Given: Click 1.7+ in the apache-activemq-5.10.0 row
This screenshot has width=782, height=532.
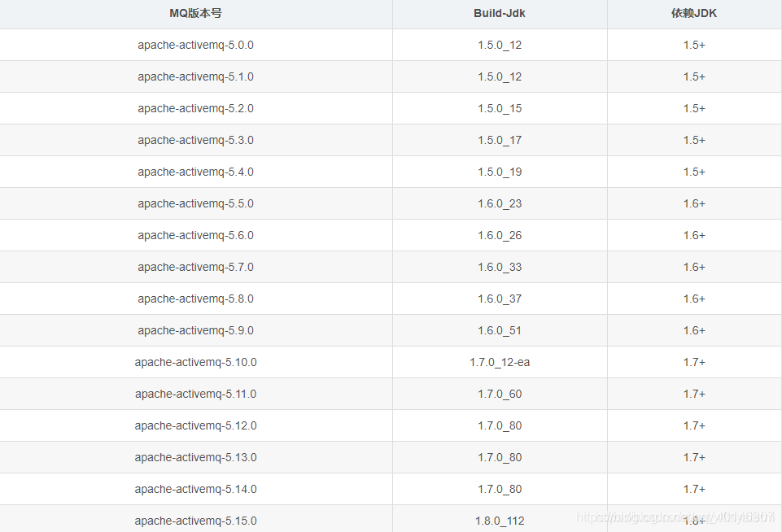Looking at the screenshot, I should [694, 363].
